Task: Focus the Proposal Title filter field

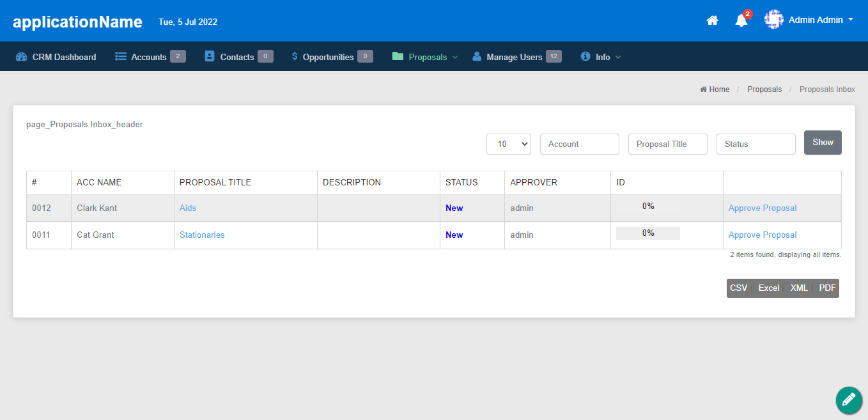Action: 667,144
